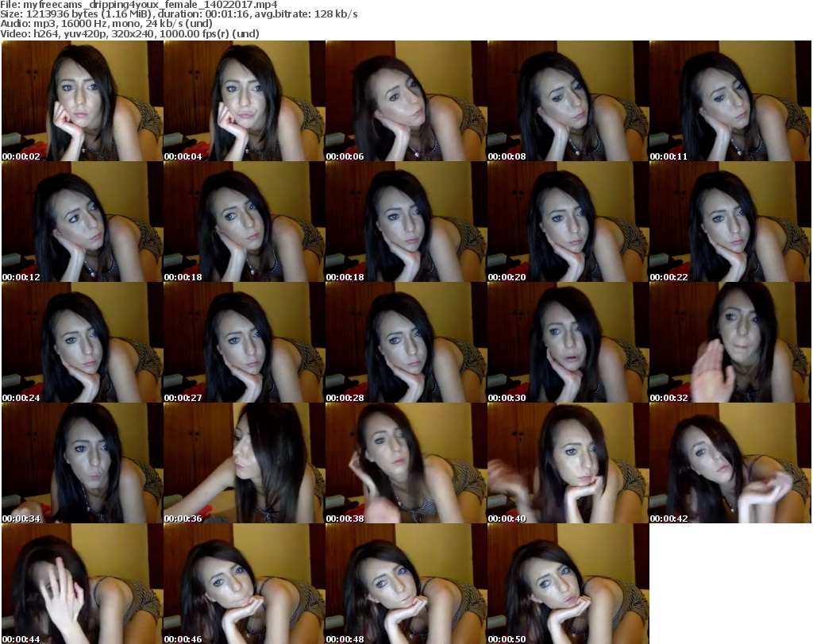Viewport: 813px width, 644px height.
Task: Open the frame at 00:00:06
Action: [406, 101]
